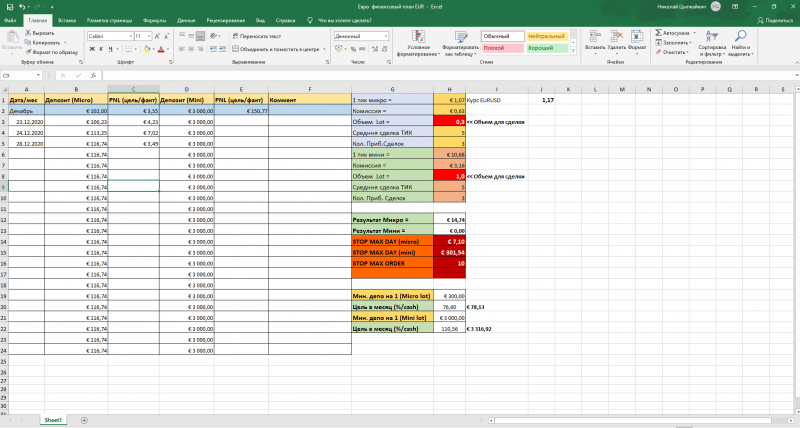Apply red font color A
Viewport: 800px width, 428px height.
tap(161, 49)
